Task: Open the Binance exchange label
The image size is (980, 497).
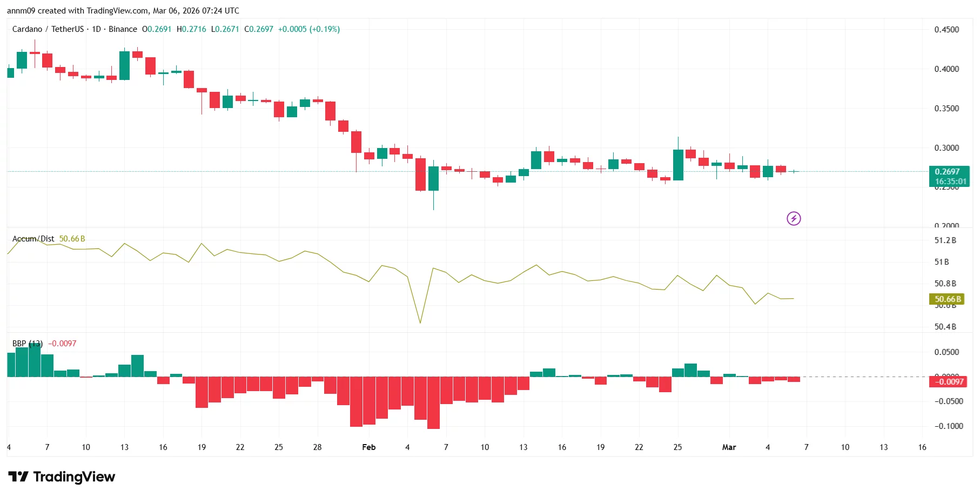Action: pyautogui.click(x=122, y=29)
